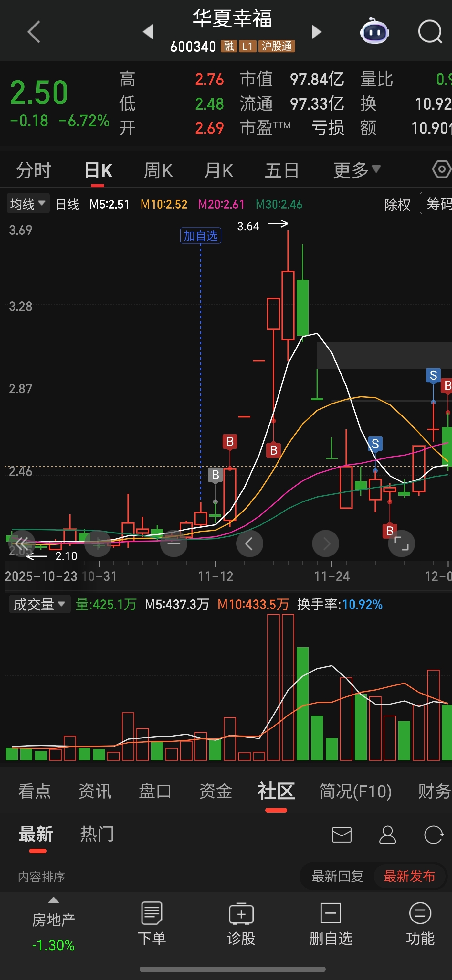
Task: Tap the 融 margin badge
Action: 229,46
